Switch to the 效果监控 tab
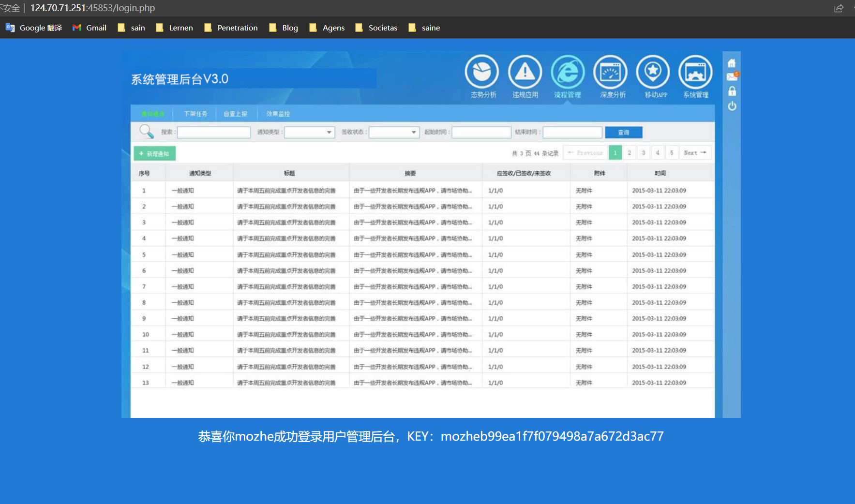This screenshot has height=504, width=855. pyautogui.click(x=278, y=114)
